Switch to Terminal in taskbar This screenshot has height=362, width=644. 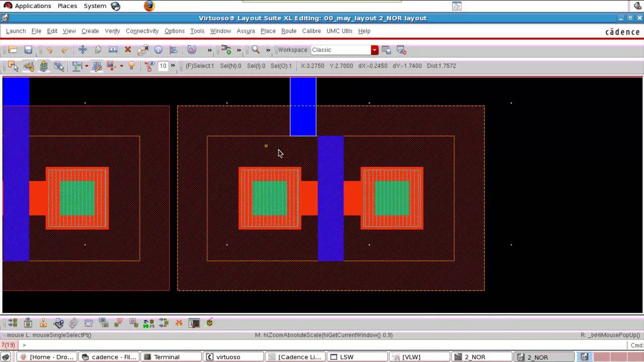(171, 357)
